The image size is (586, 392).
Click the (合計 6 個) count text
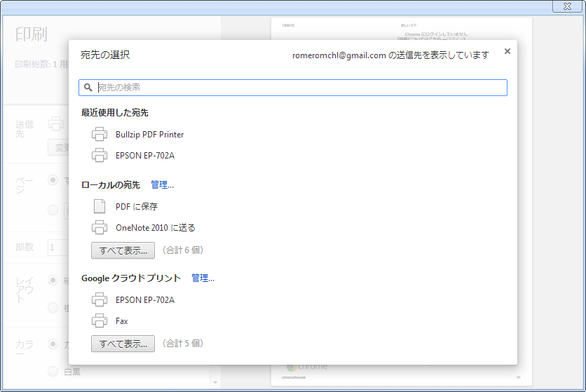[x=183, y=250]
